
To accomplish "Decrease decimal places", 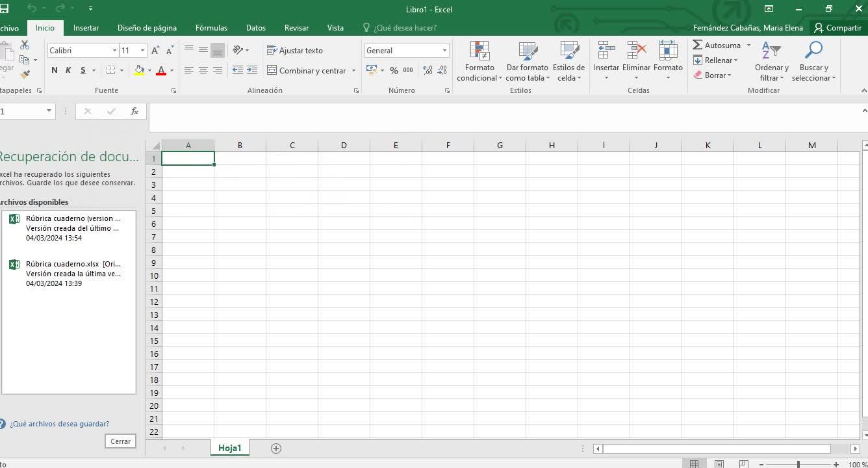I will (x=442, y=70).
